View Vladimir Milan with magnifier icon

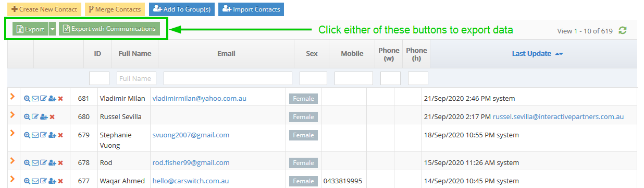(27, 99)
